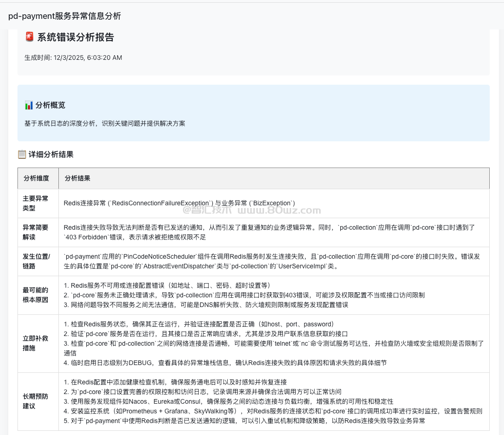The image size is (504, 435).
Task: Select the 立即补救措施 row label
Action: tap(35, 343)
